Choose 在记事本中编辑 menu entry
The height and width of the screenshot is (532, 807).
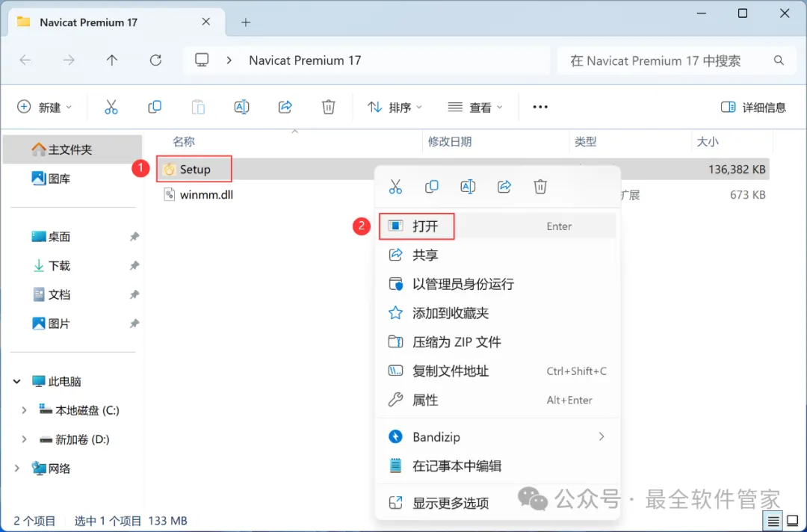(x=497, y=466)
